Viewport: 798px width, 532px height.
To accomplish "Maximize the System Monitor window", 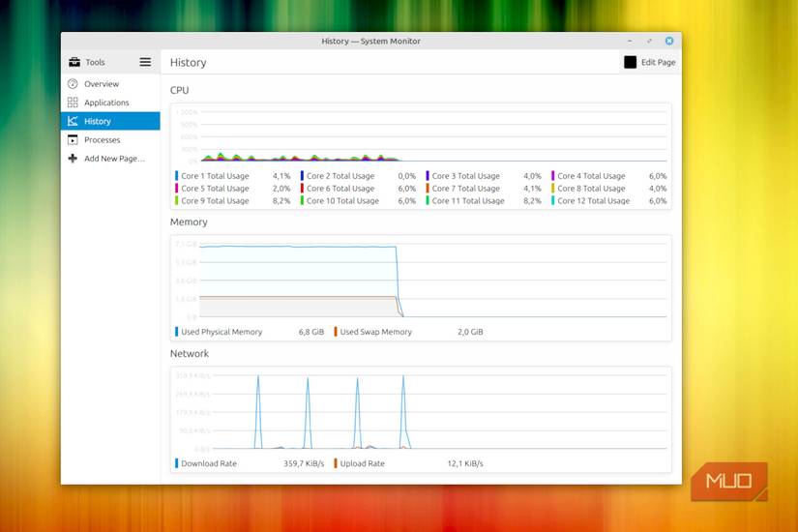I will tap(649, 41).
